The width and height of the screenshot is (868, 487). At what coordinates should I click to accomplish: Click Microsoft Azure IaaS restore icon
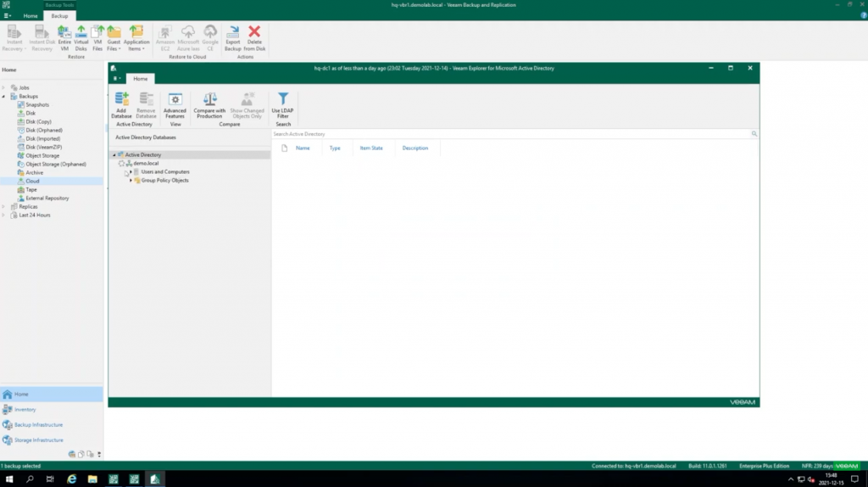[188, 38]
